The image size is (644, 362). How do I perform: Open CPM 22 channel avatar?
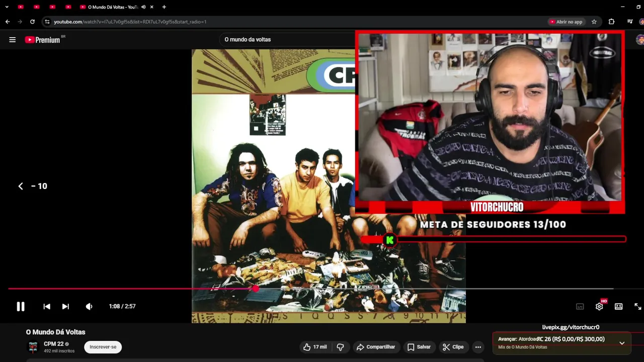click(x=33, y=347)
